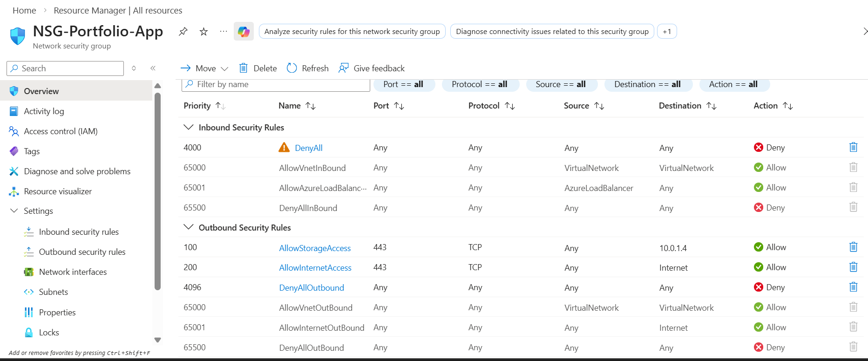Screen dimensions: 868x361
Task: Click the Copilot icon in header
Action: pos(244,31)
